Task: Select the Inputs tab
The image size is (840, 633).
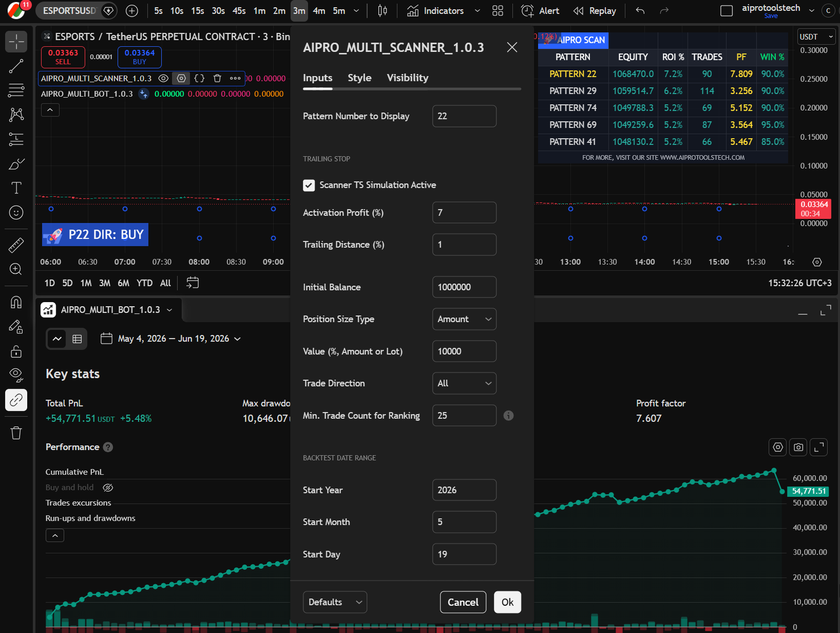Action: (318, 78)
